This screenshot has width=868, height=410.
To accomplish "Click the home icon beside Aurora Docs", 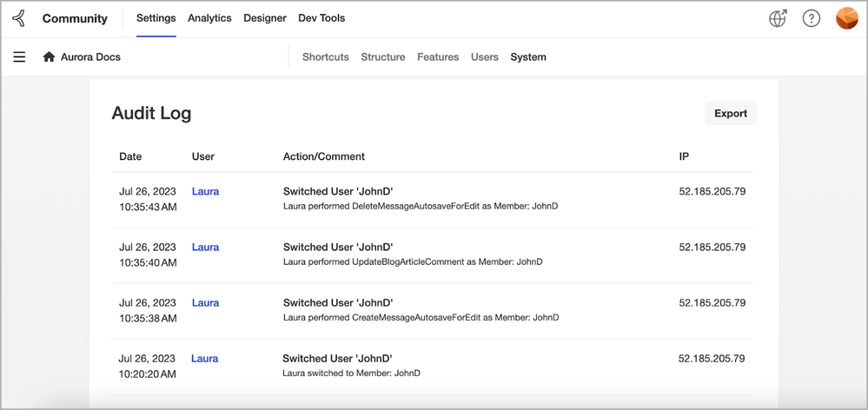I will (49, 56).
